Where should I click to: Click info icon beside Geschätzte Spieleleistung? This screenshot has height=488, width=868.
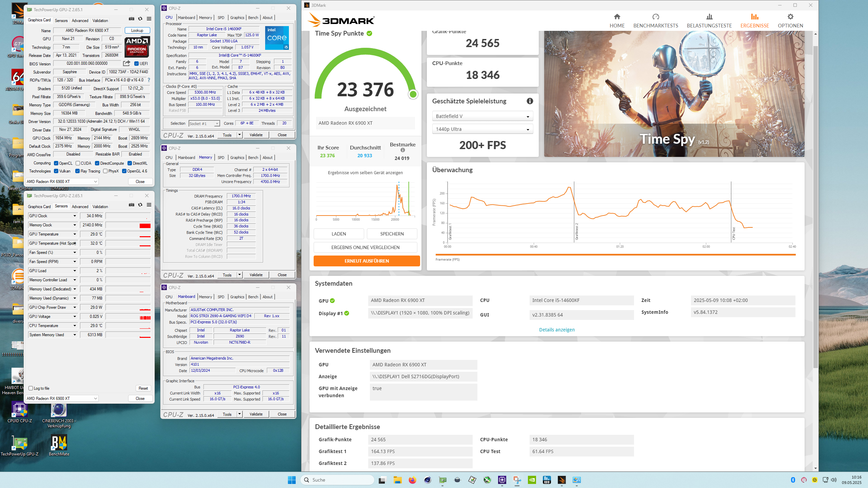530,101
